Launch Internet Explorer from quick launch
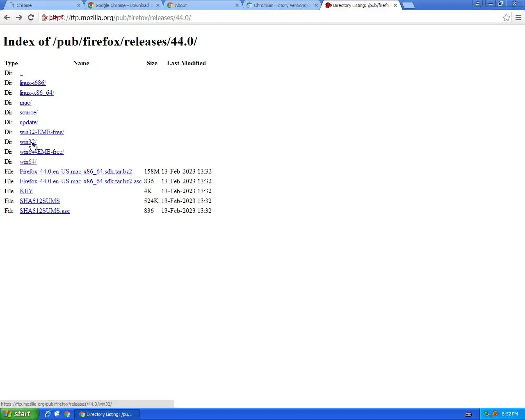 point(48,414)
